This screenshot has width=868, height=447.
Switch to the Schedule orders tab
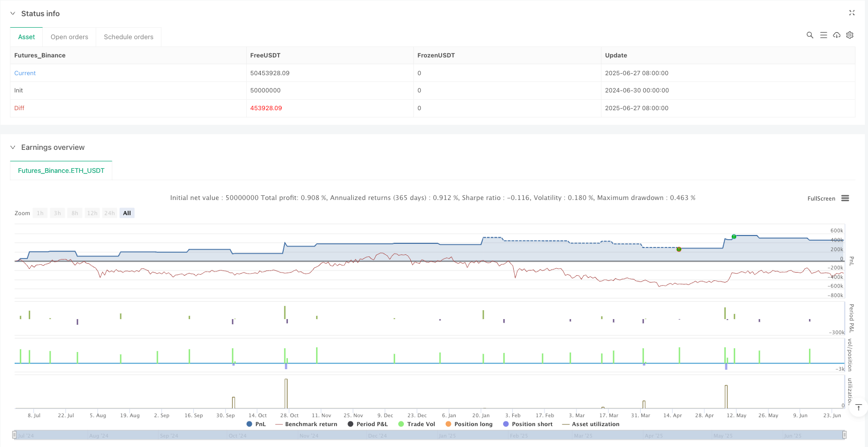point(129,37)
